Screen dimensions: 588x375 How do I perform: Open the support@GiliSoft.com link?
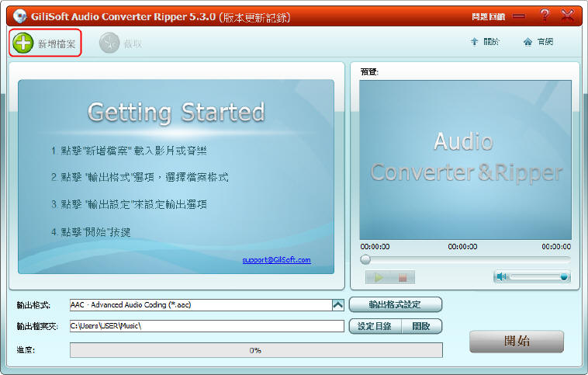point(276,260)
